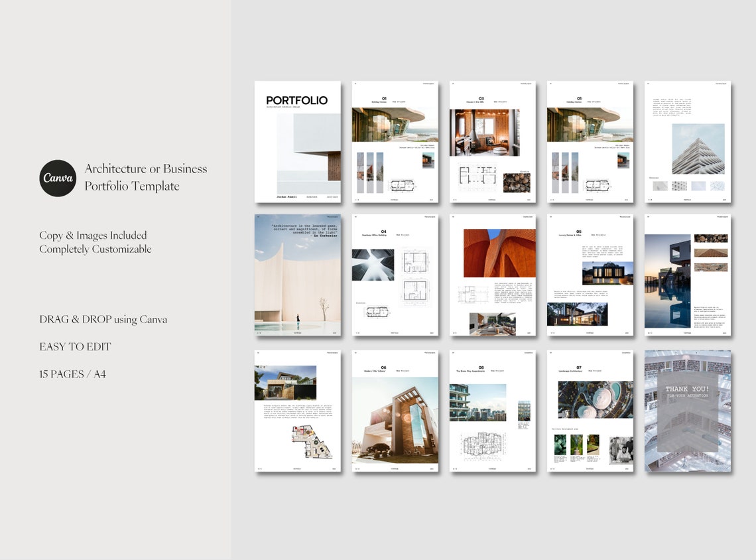Select the PORTFOLIO cover page thumbnail
The width and height of the screenshot is (756, 560).
point(297,141)
